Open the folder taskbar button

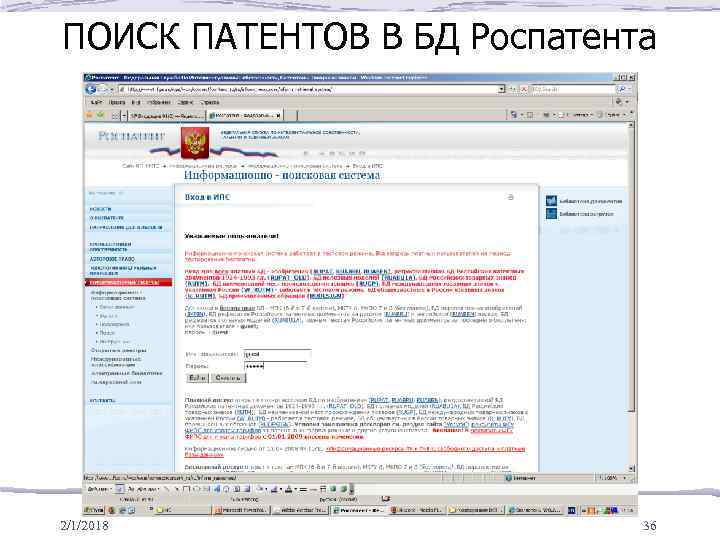coord(477,510)
